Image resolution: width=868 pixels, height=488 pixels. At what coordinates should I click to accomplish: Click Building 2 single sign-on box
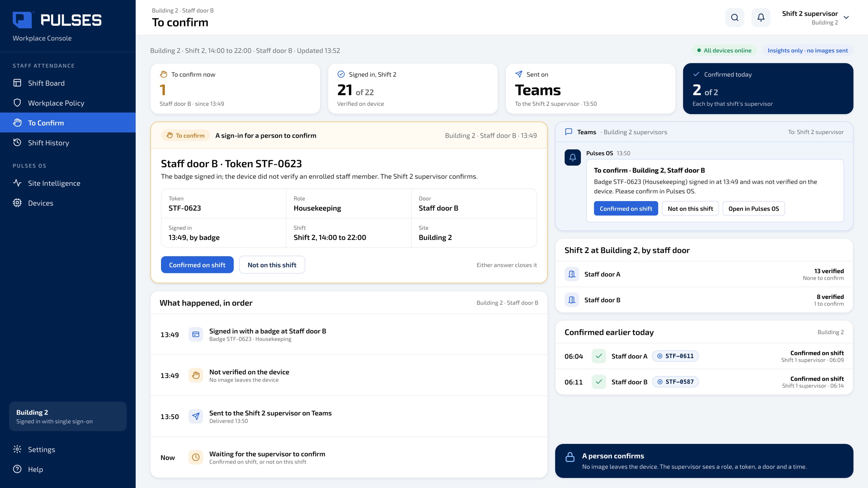68,416
